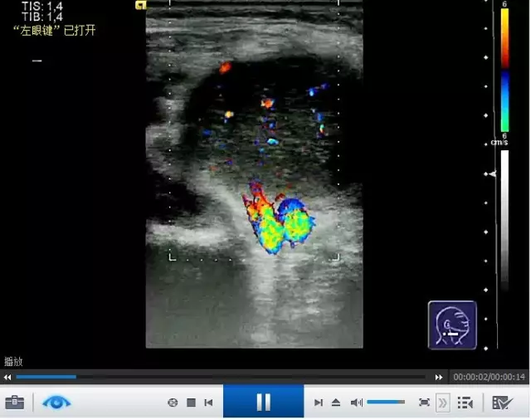
Task: Mute the audio speaker icon
Action: click(356, 403)
